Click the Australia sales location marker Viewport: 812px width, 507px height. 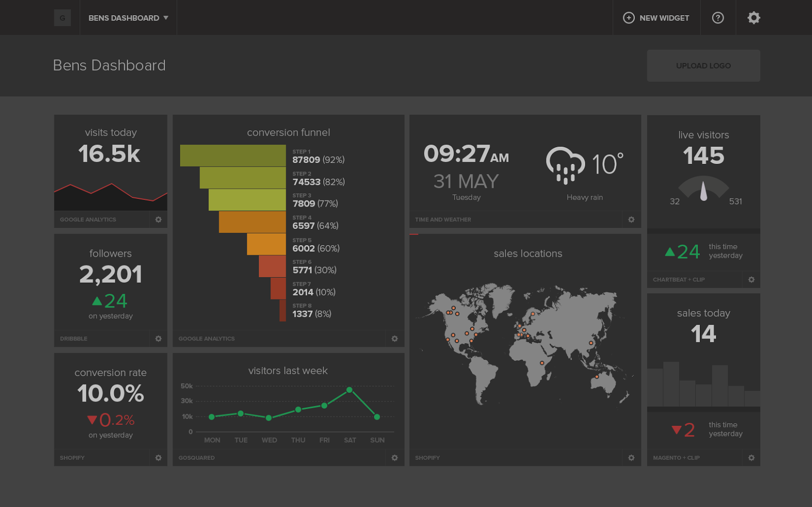[x=597, y=377]
